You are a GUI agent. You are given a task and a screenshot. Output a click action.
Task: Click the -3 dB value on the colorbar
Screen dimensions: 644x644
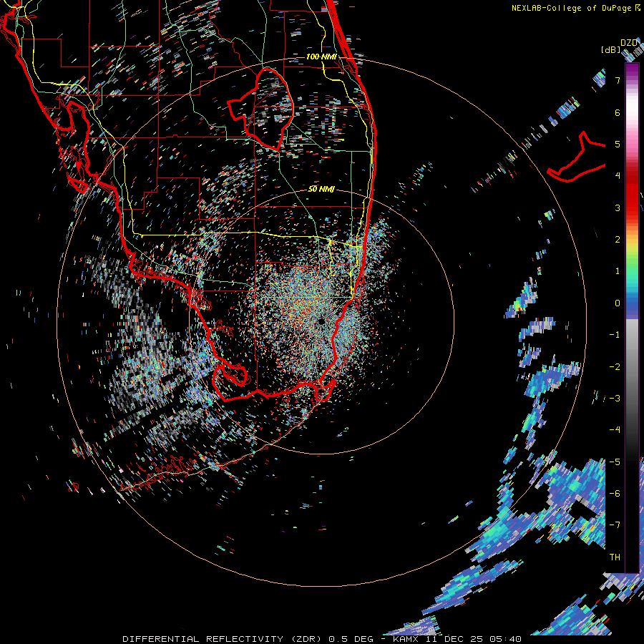pos(615,399)
